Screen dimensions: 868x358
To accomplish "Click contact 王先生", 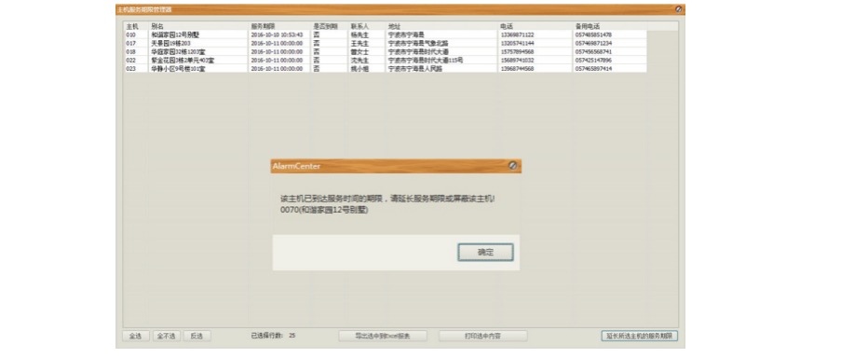I will [359, 43].
